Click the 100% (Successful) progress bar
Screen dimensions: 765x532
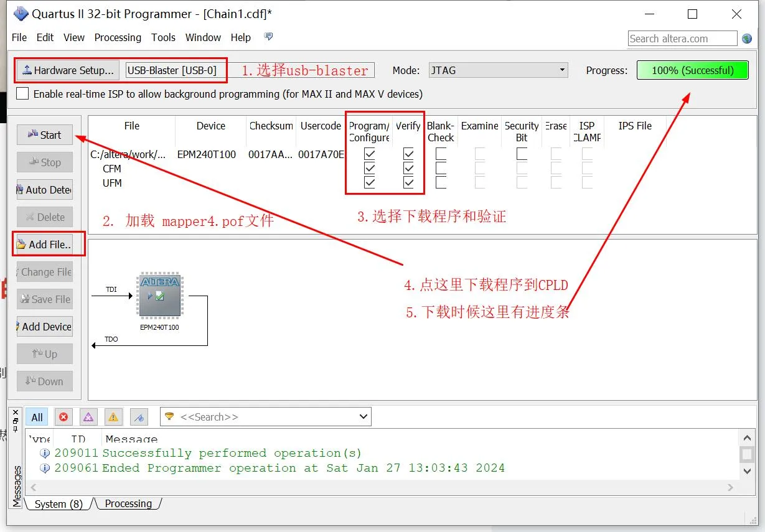click(x=692, y=70)
